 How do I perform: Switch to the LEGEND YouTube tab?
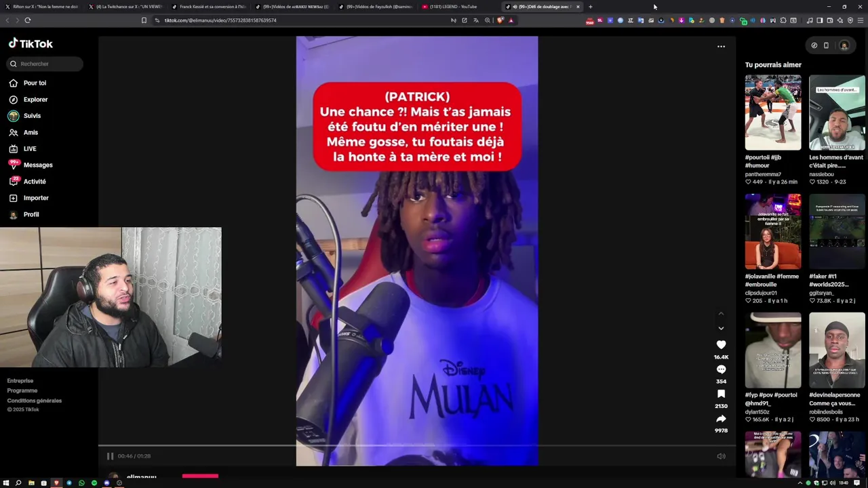tap(454, 7)
